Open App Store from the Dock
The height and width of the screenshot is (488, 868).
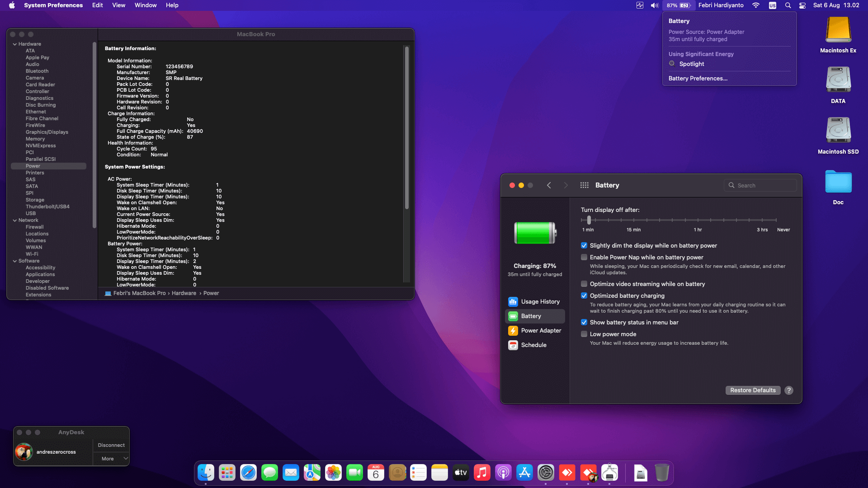pyautogui.click(x=524, y=473)
